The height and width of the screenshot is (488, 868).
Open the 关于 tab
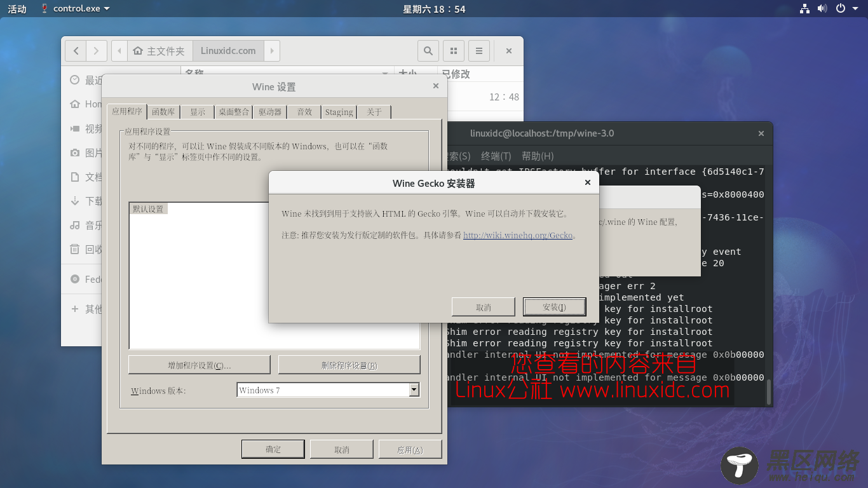(x=374, y=112)
